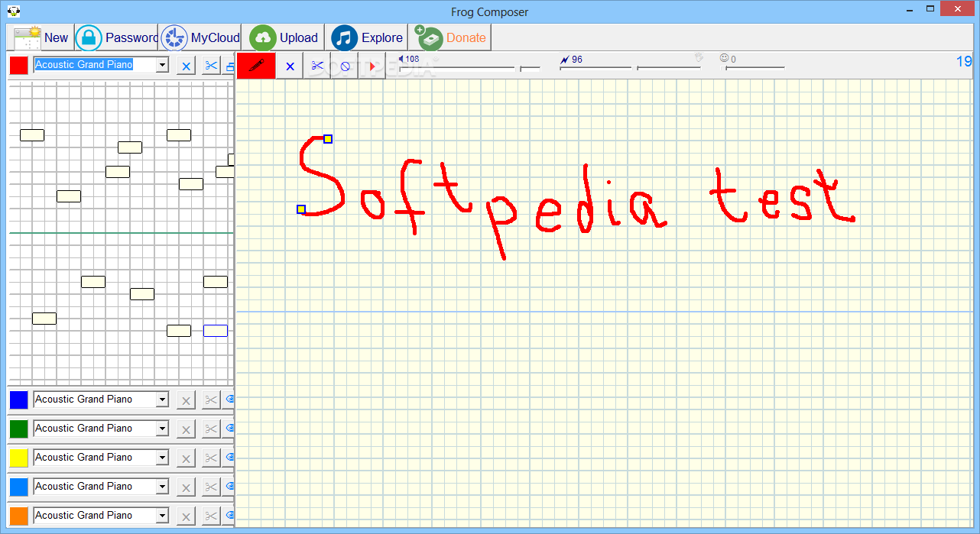Click the X icon on the light blue track

186,487
